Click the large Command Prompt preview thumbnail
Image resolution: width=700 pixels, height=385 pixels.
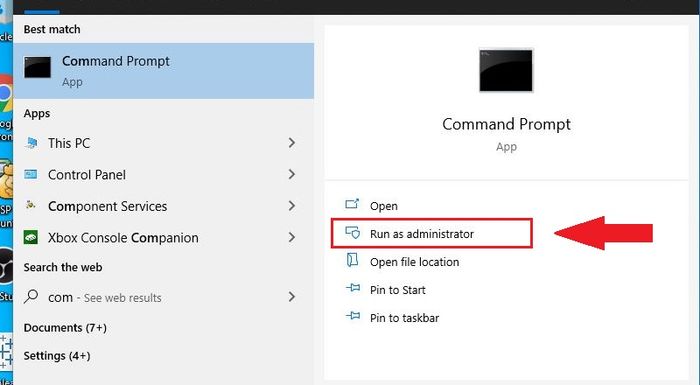(x=506, y=70)
